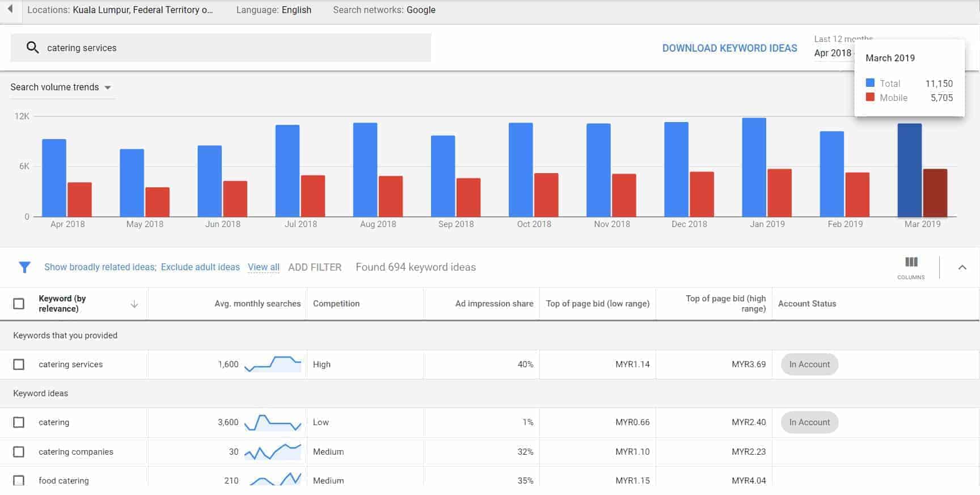Click the search magnifier icon
Image resolution: width=980 pixels, height=495 pixels.
[33, 48]
